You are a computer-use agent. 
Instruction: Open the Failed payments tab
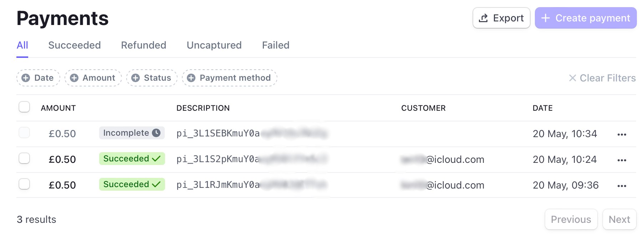tap(276, 45)
